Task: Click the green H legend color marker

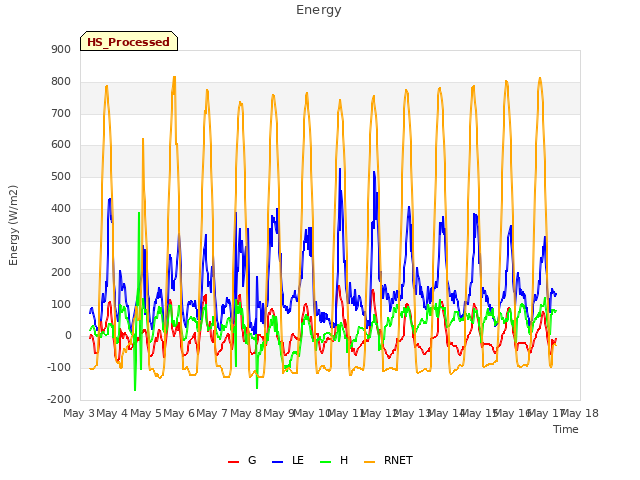Action: coord(326,462)
